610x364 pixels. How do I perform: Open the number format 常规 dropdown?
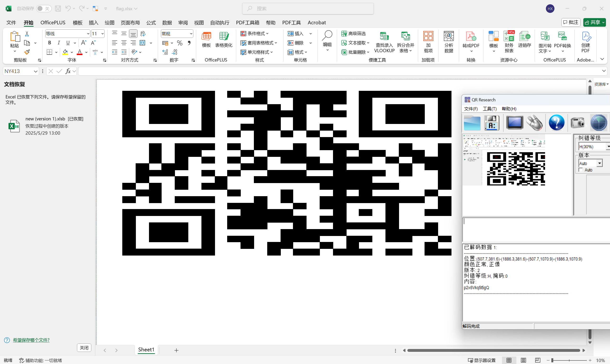click(x=191, y=34)
